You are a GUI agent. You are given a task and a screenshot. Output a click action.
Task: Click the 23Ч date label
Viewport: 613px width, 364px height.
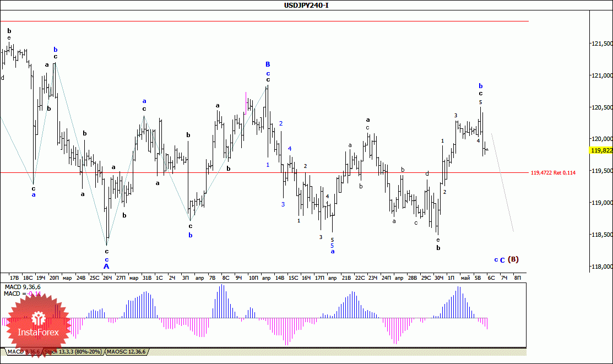[x=372, y=278]
